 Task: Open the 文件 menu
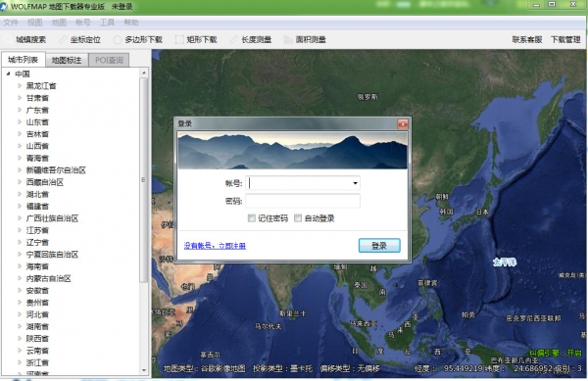[x=11, y=23]
